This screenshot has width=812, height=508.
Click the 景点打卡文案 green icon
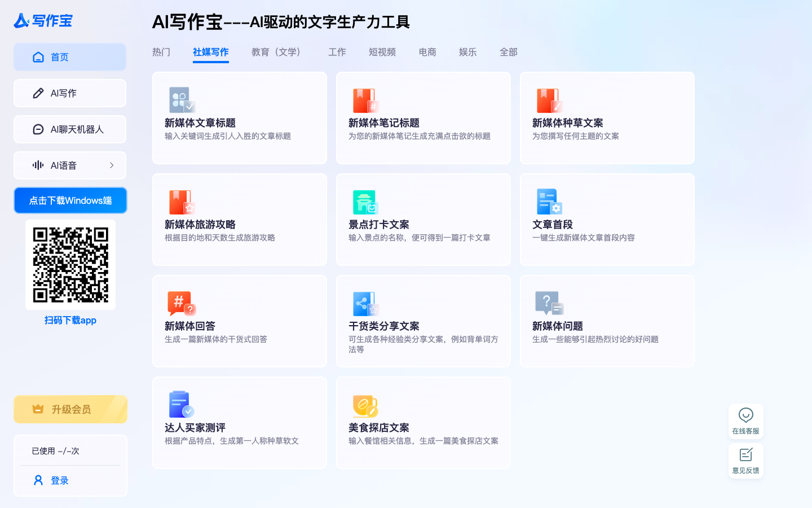point(366,202)
